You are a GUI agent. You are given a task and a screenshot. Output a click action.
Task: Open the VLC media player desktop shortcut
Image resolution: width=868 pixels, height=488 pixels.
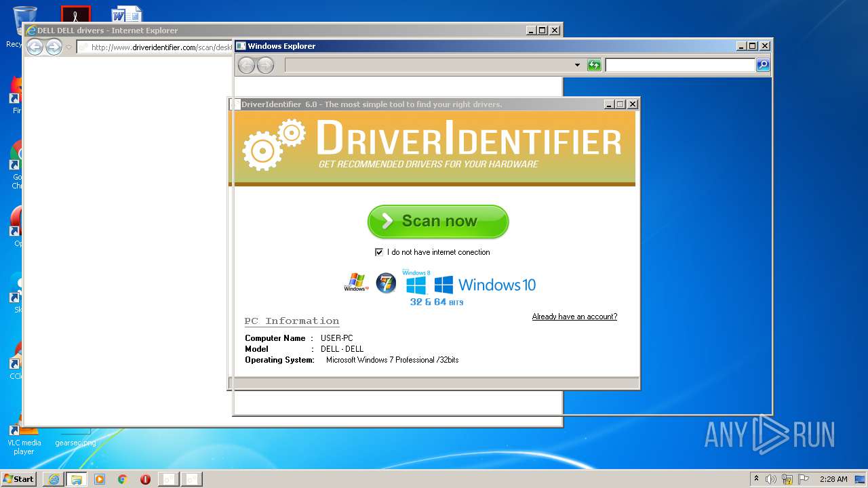pos(24,439)
